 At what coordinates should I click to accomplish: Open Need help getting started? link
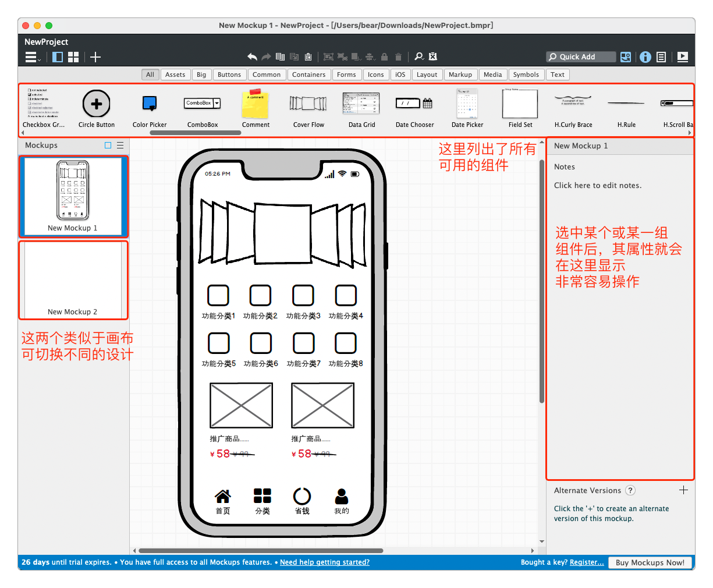coord(325,562)
